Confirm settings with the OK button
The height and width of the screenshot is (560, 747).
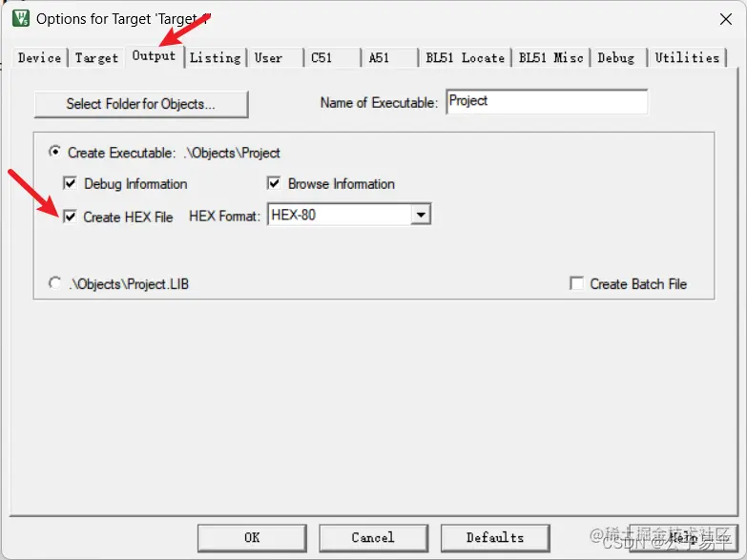[252, 538]
